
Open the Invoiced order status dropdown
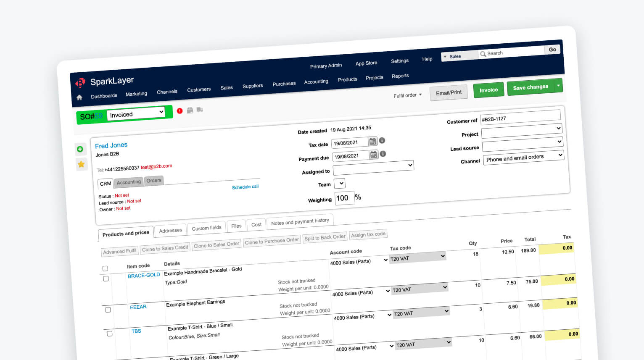[x=136, y=113]
